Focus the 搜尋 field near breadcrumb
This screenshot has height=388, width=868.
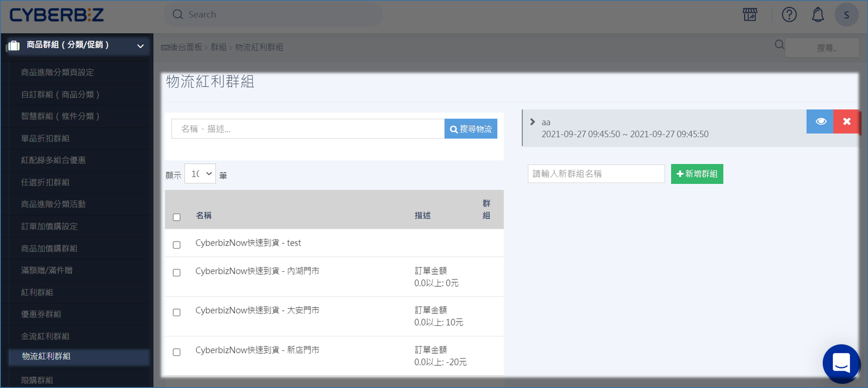tap(822, 48)
